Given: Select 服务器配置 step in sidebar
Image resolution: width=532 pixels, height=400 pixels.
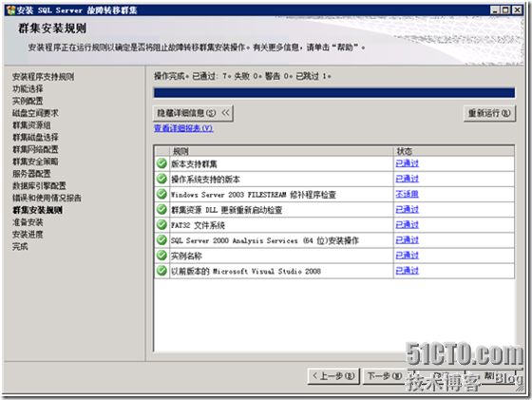Looking at the screenshot, I should tap(31, 174).
